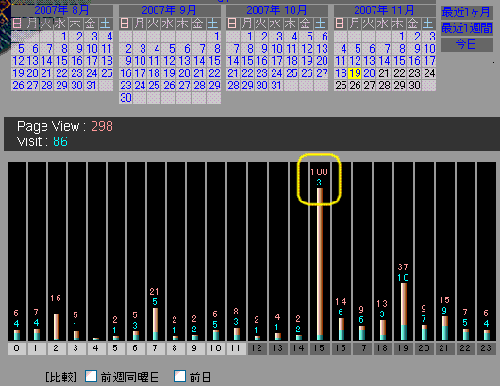Viewport: 500px width, 386px height.
Task: Select August 31 in the 8月 calendar
Action: click(x=91, y=86)
